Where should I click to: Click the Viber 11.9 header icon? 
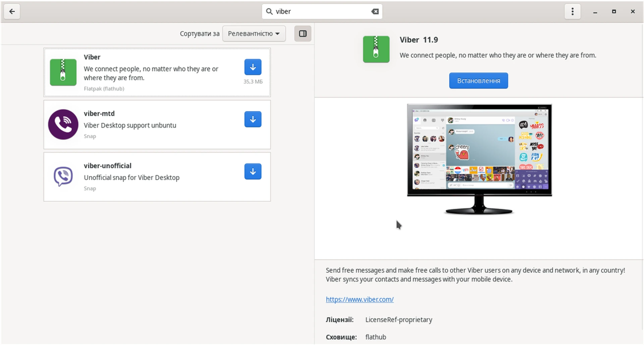click(376, 49)
